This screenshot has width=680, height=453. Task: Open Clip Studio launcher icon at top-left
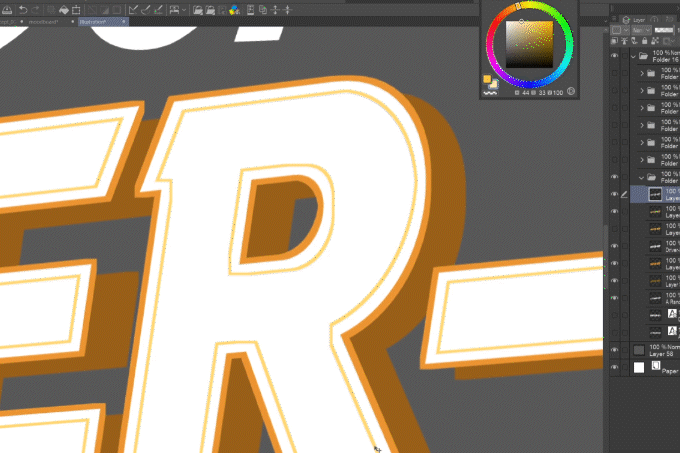coord(7,9)
